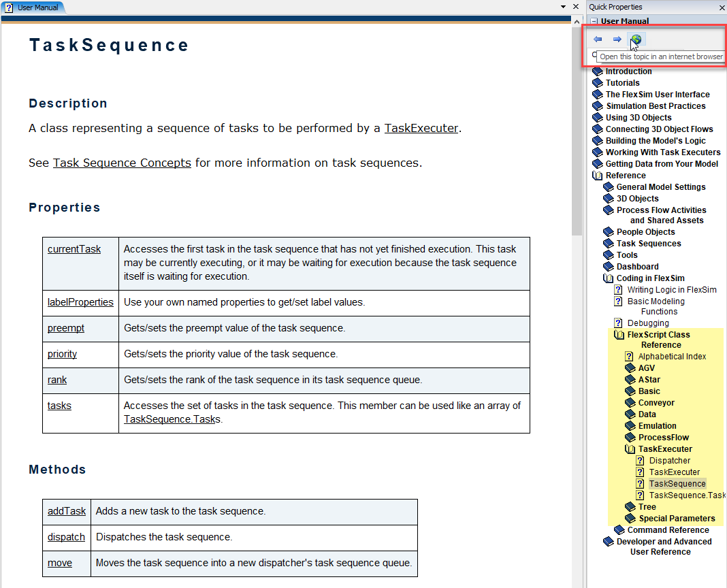
Task: Open the Dispatcher topic in the tree
Action: point(669,461)
